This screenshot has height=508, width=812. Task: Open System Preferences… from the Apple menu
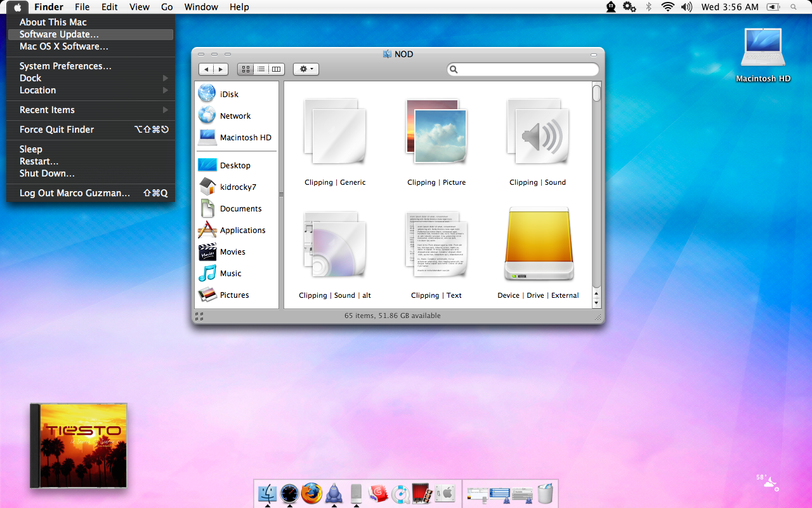coord(90,66)
